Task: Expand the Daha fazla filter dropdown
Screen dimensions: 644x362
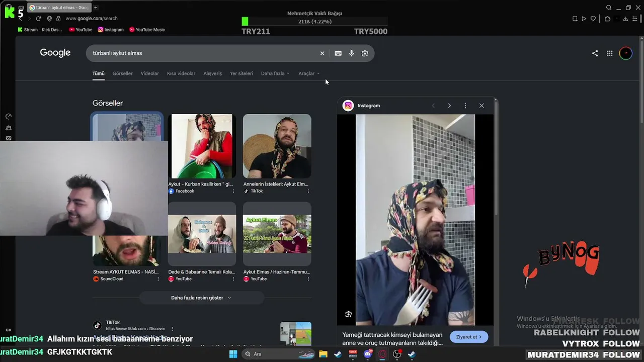Action: (275, 73)
